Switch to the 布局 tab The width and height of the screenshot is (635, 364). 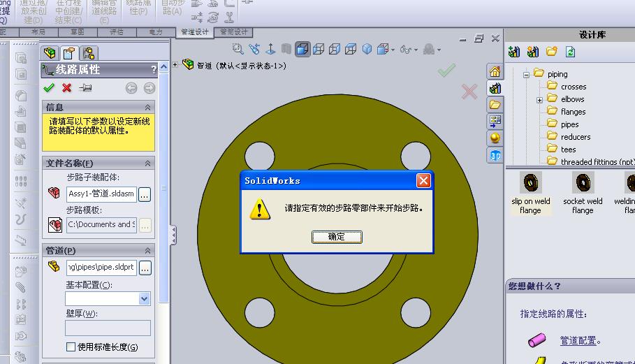click(x=38, y=32)
